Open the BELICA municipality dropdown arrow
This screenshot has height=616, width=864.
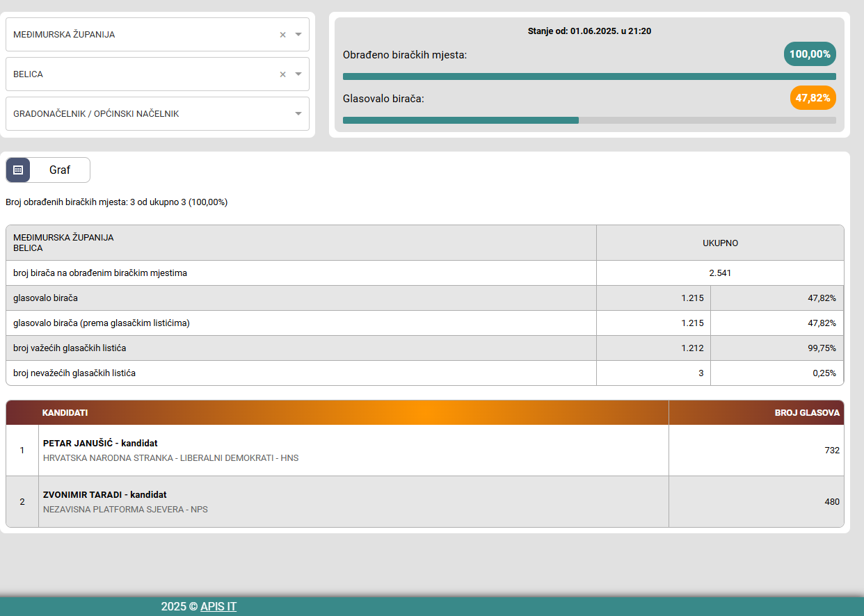[298, 74]
